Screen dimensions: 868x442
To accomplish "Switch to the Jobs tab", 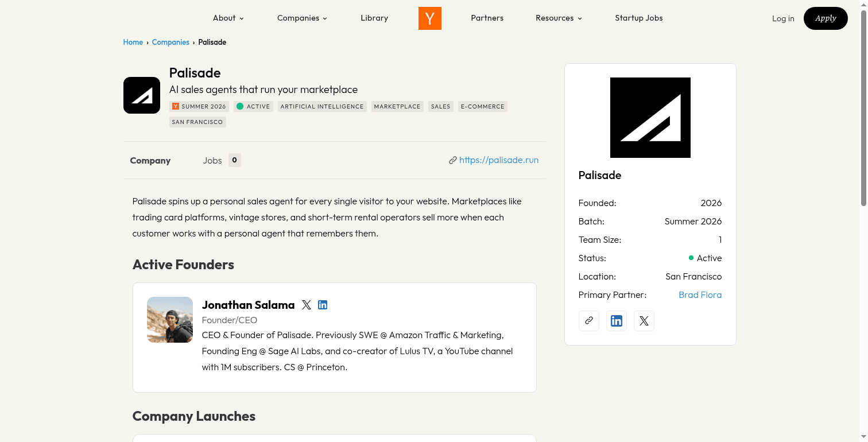I will [222, 160].
